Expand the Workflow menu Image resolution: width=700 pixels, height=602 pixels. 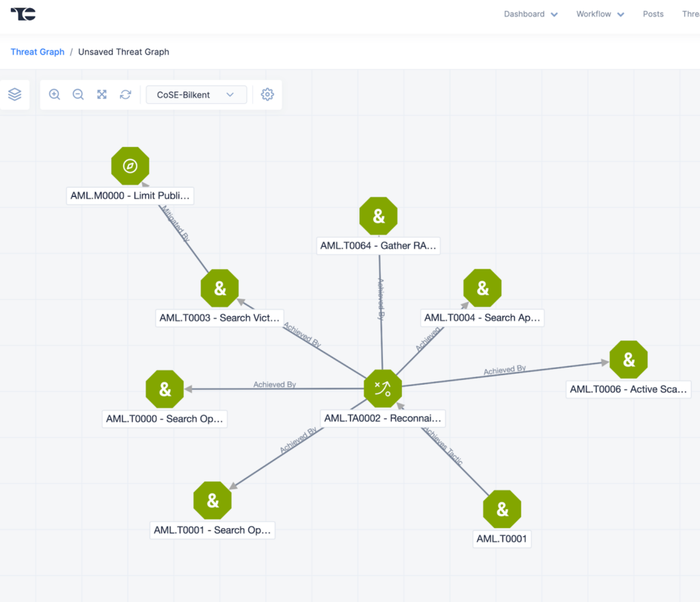click(x=600, y=14)
